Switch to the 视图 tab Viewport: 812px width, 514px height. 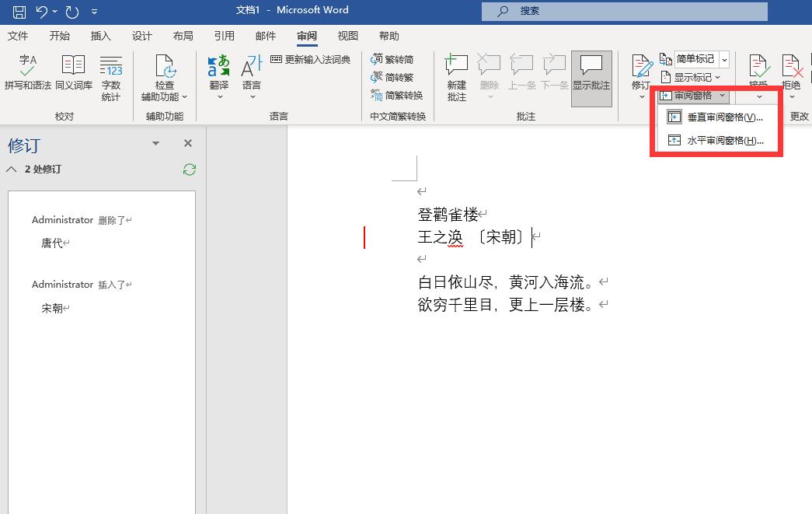click(348, 36)
